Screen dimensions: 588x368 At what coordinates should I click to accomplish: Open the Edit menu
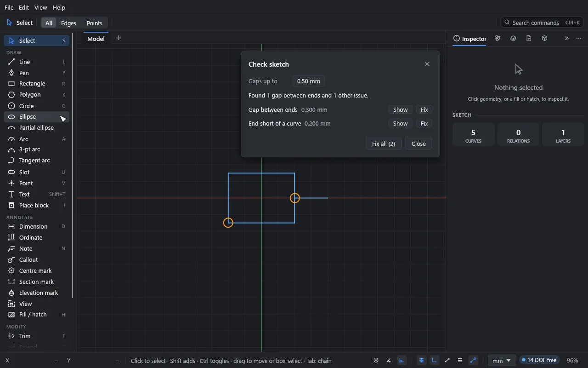(24, 7)
